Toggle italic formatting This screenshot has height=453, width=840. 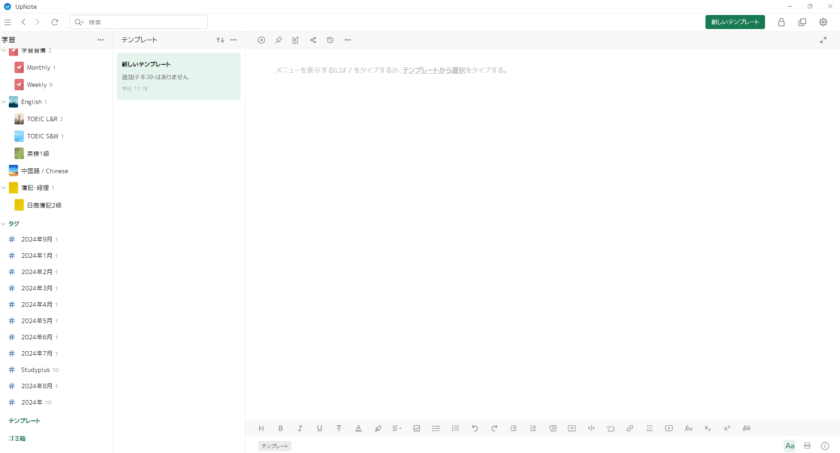(x=300, y=428)
